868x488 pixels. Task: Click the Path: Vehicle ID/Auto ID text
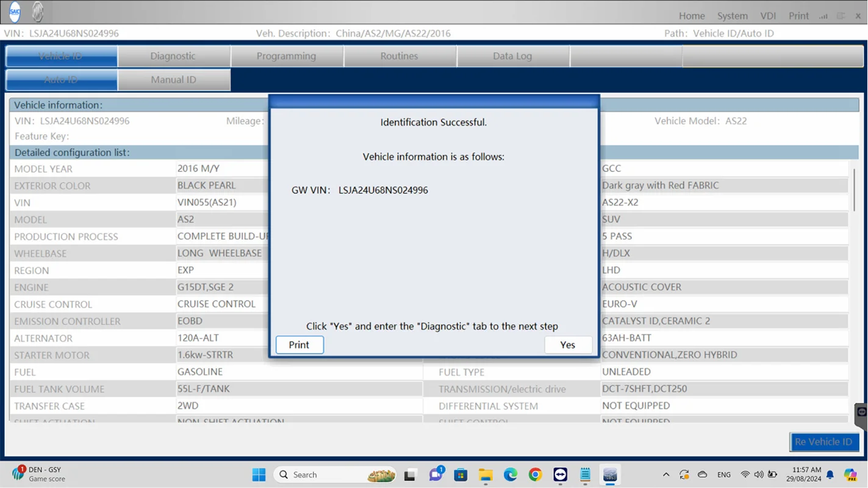[719, 34]
